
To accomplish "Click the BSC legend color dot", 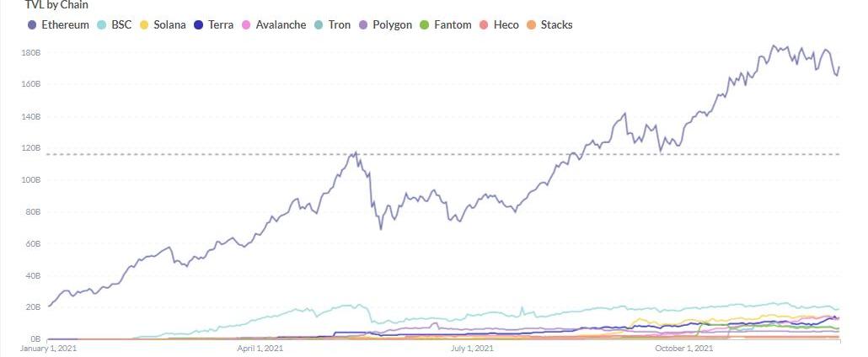I will click(102, 25).
